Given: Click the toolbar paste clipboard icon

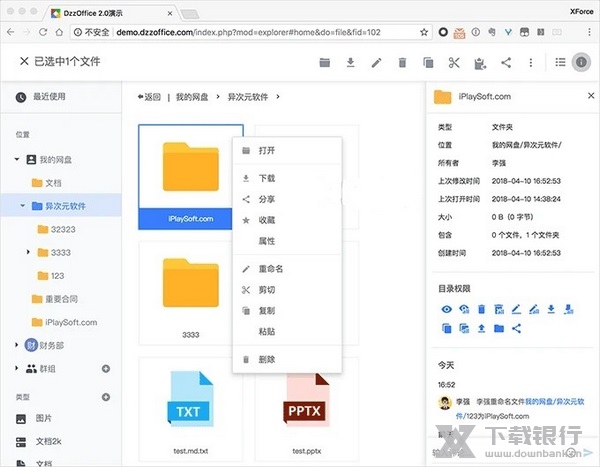Looking at the screenshot, I should (x=480, y=63).
